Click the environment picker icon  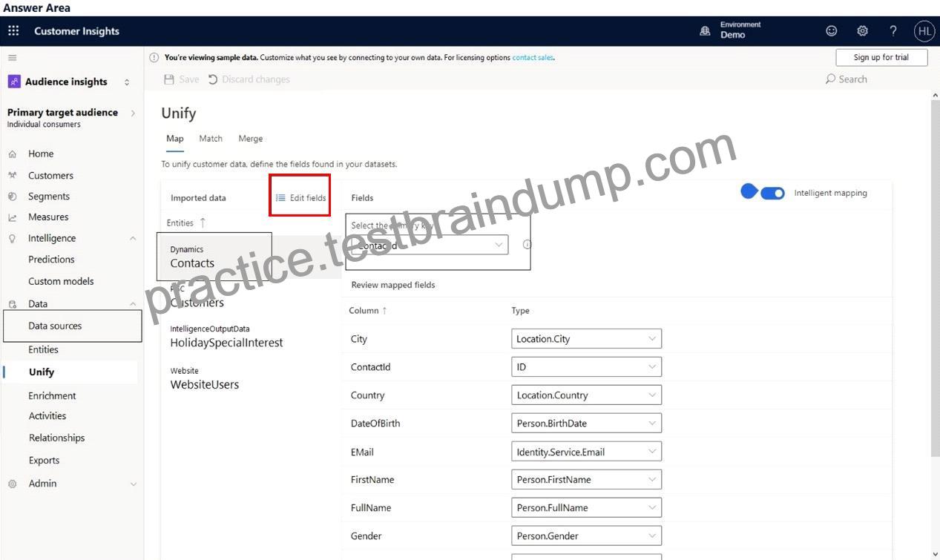pos(705,31)
